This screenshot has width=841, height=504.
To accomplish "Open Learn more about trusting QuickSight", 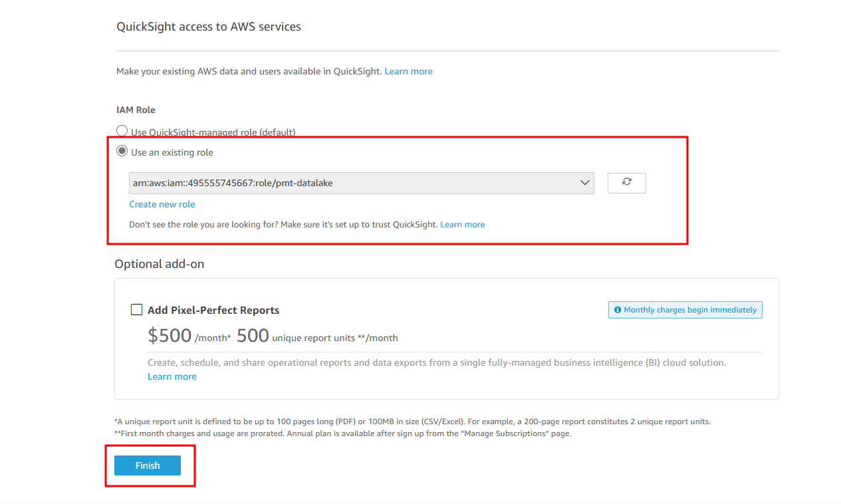I will pyautogui.click(x=462, y=225).
